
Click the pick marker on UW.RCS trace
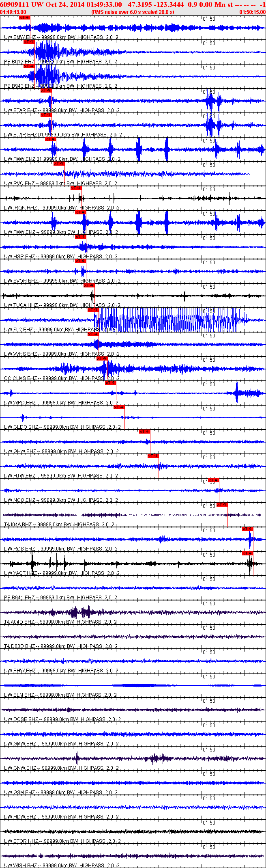[248, 529]
